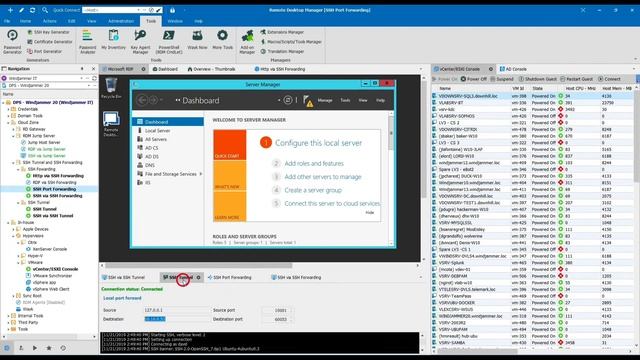
Task: Click Create a server group link
Action: [313, 190]
